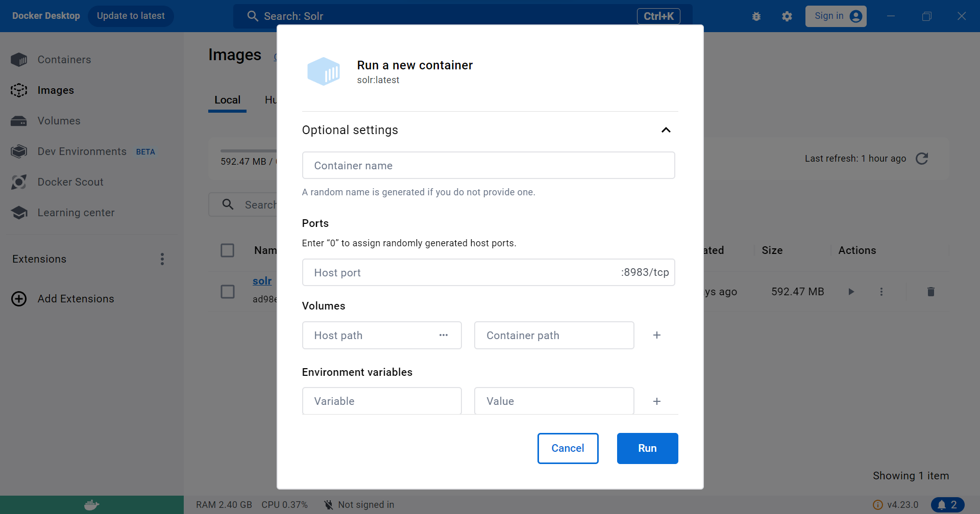Collapse the Optional settings section
The image size is (980, 514).
666,130
